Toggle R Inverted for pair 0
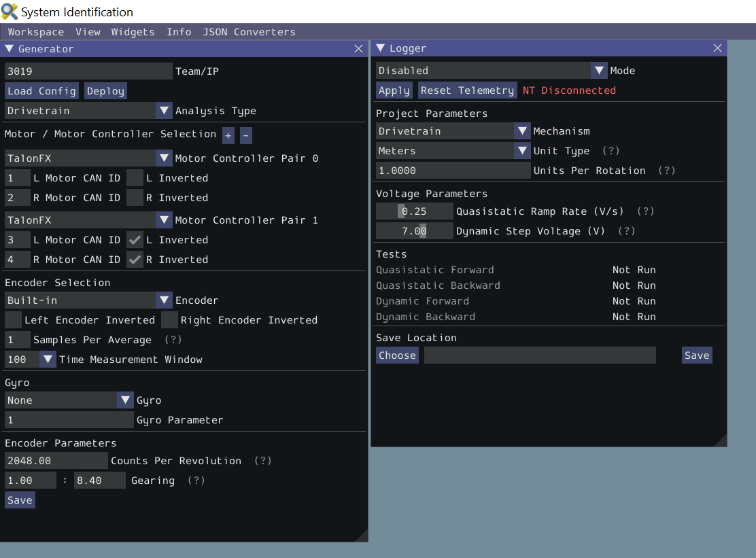Image resolution: width=756 pixels, height=558 pixels. (135, 198)
